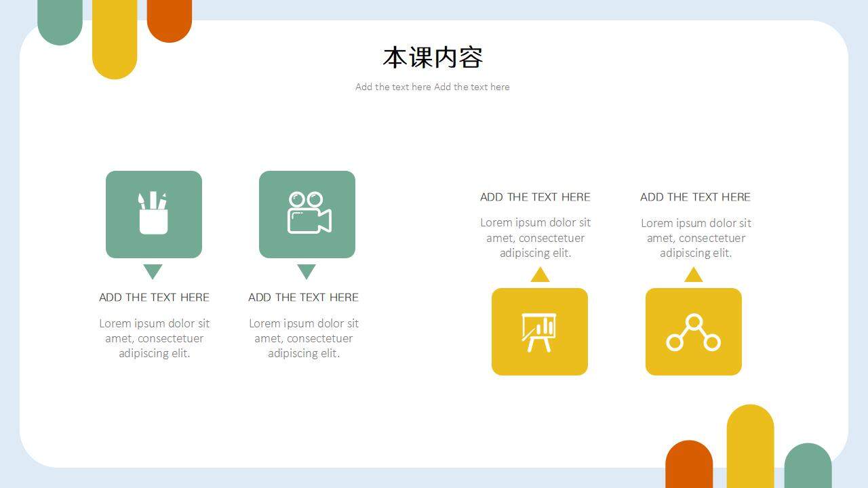Select the connected nodes share icon
This screenshot has width=868, height=488.
[693, 332]
